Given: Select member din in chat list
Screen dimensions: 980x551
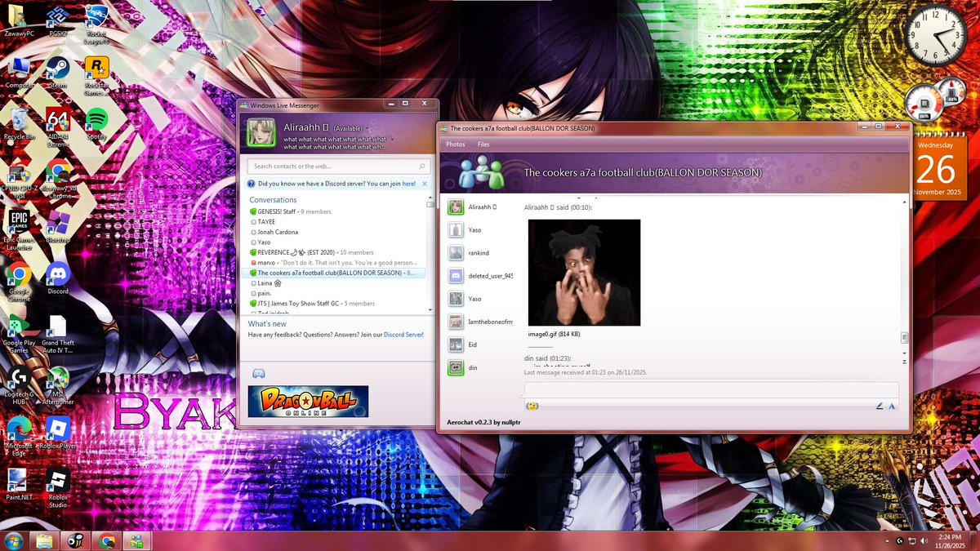Looking at the screenshot, I should [x=480, y=367].
